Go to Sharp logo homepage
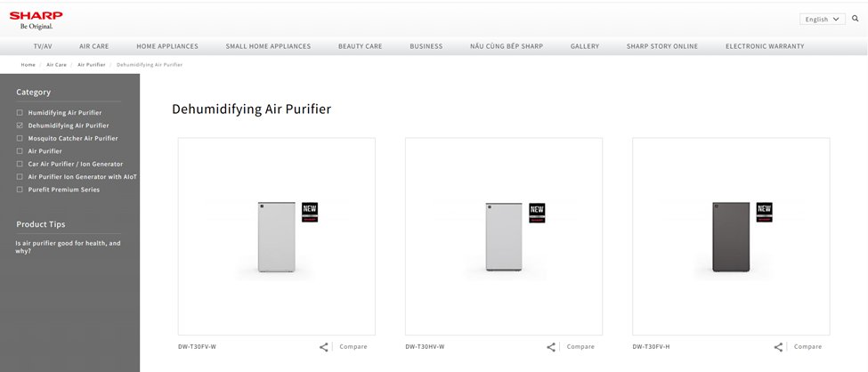868x372 pixels. click(36, 20)
